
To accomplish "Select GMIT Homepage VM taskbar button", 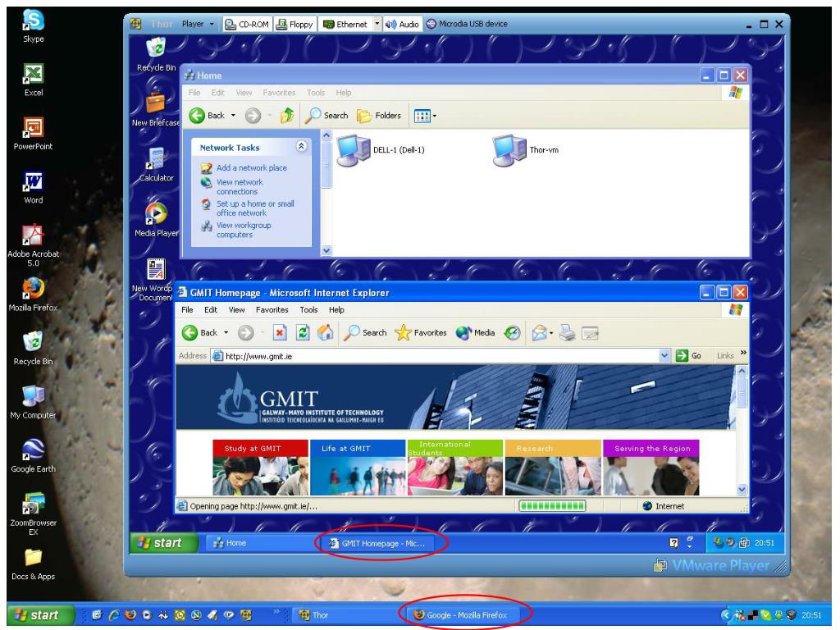I will point(379,543).
